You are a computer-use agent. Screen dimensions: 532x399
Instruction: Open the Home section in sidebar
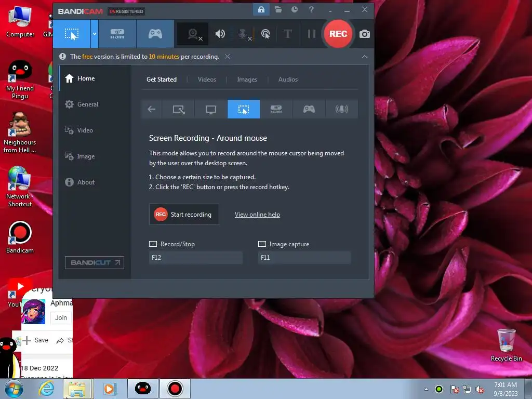[80, 78]
